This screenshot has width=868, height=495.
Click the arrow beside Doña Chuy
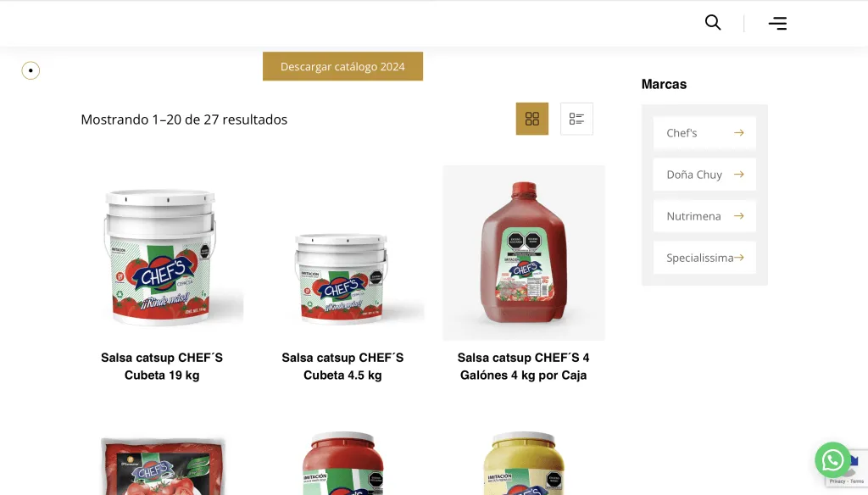(738, 175)
